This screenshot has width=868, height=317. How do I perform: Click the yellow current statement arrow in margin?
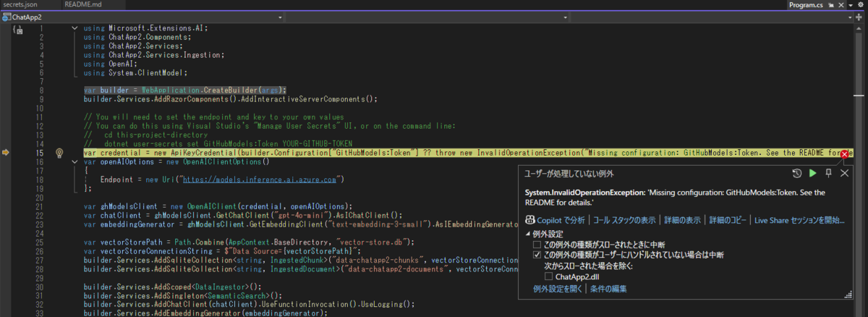pos(6,153)
